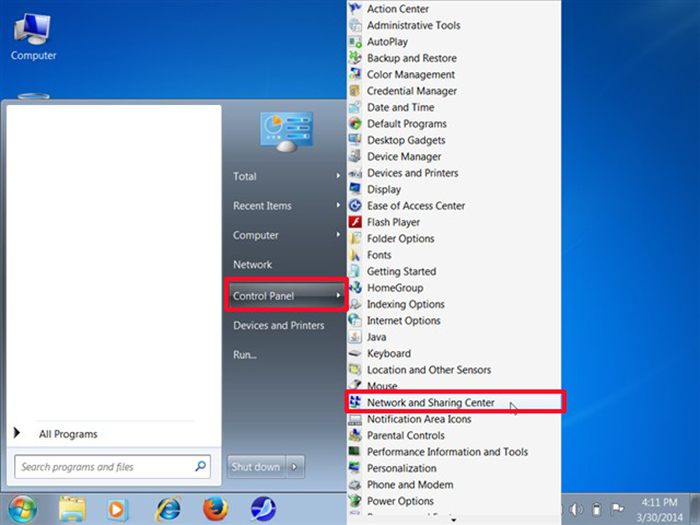700x525 pixels.
Task: Click the Search programs and files box
Action: click(112, 467)
